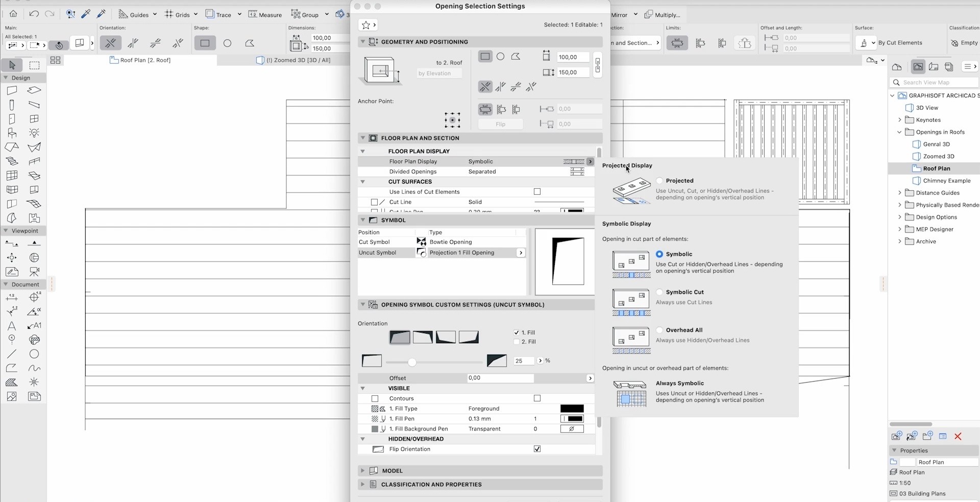Select first orientation preview in custom settings
This screenshot has height=502, width=980.
400,337
